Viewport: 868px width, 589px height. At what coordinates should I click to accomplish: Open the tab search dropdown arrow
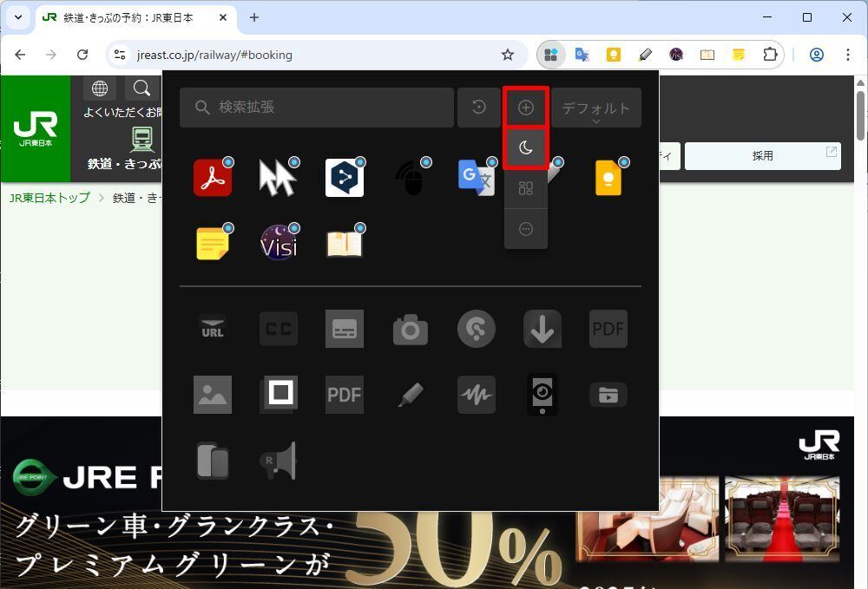click(x=18, y=17)
